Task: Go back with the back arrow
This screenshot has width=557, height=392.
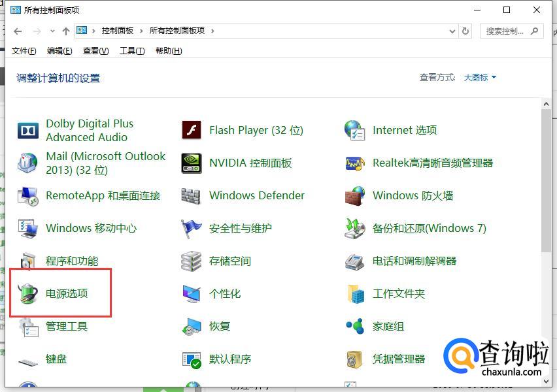Action: tap(18, 31)
